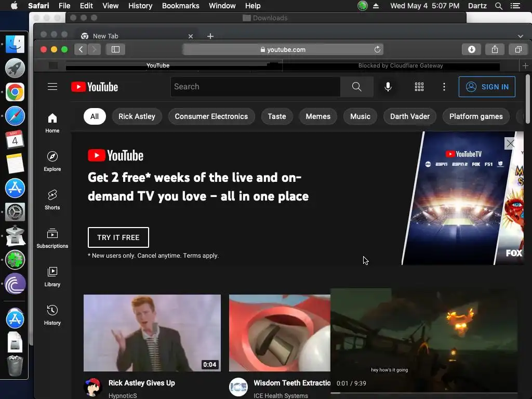Open the YouTube hamburger guide menu
Viewport: 532px width, 399px height.
click(x=52, y=87)
